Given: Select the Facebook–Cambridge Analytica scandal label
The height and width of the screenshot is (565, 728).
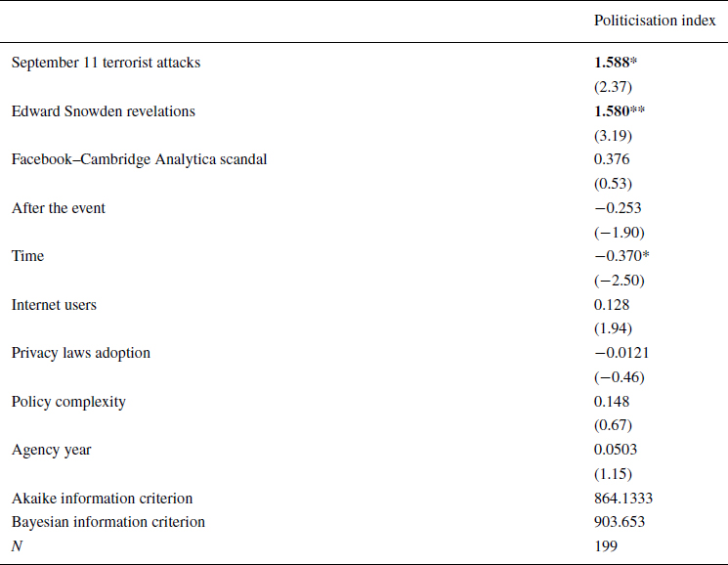Looking at the screenshot, I should click(x=139, y=159).
